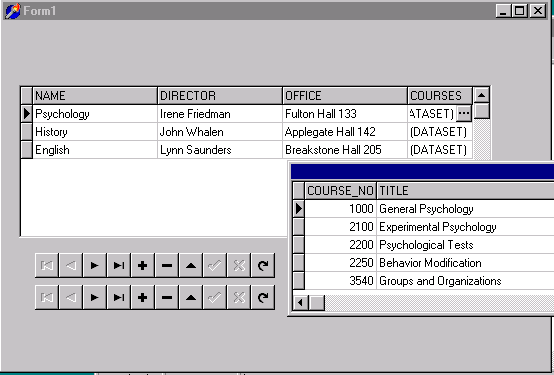Click Cancel X button in lower navigator
Screen dimensions: 554x375
click(239, 297)
